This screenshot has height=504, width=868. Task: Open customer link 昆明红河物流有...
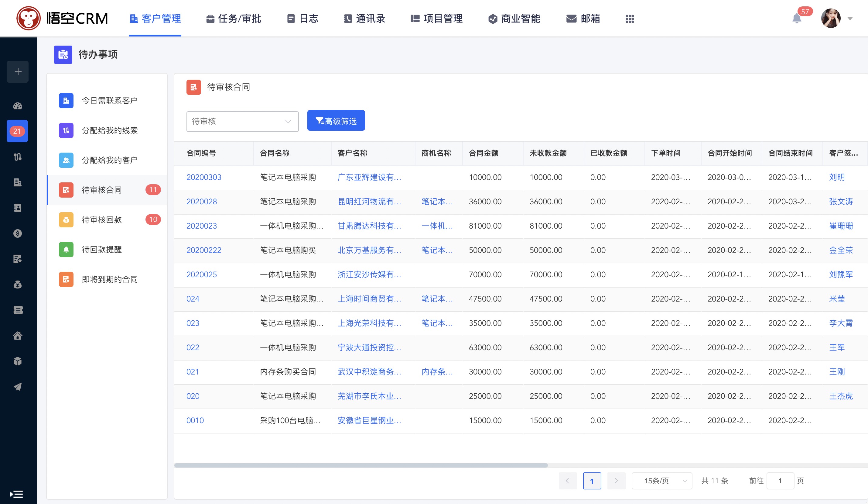[369, 202]
